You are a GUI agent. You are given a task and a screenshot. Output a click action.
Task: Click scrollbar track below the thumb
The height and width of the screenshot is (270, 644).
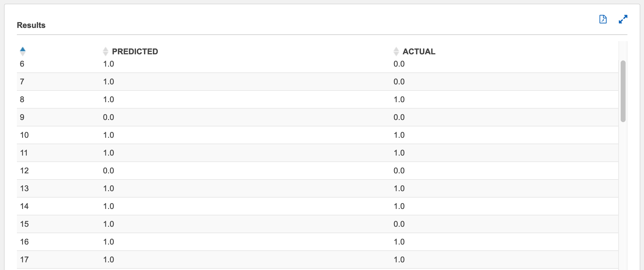pos(623,196)
